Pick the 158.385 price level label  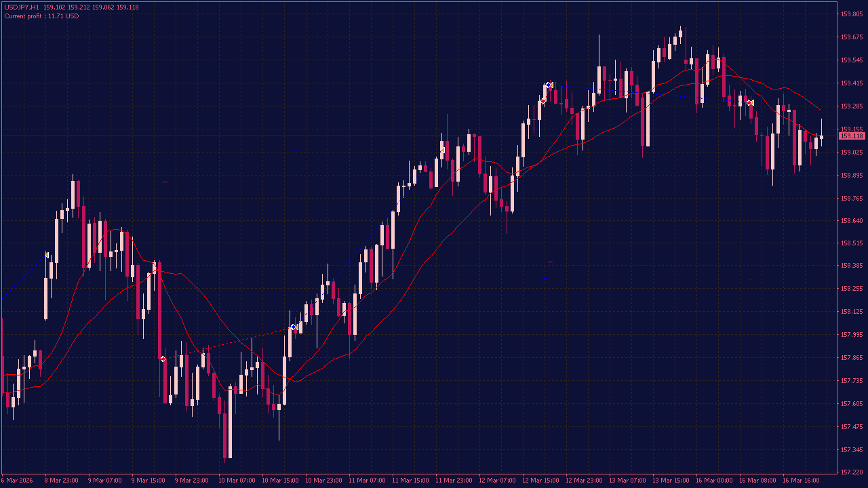(852, 266)
